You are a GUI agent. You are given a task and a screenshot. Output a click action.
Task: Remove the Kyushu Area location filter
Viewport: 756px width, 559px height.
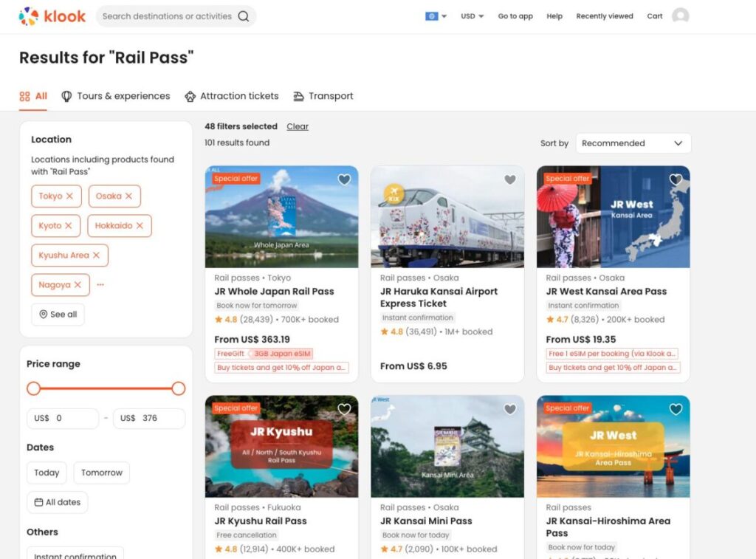tap(96, 256)
